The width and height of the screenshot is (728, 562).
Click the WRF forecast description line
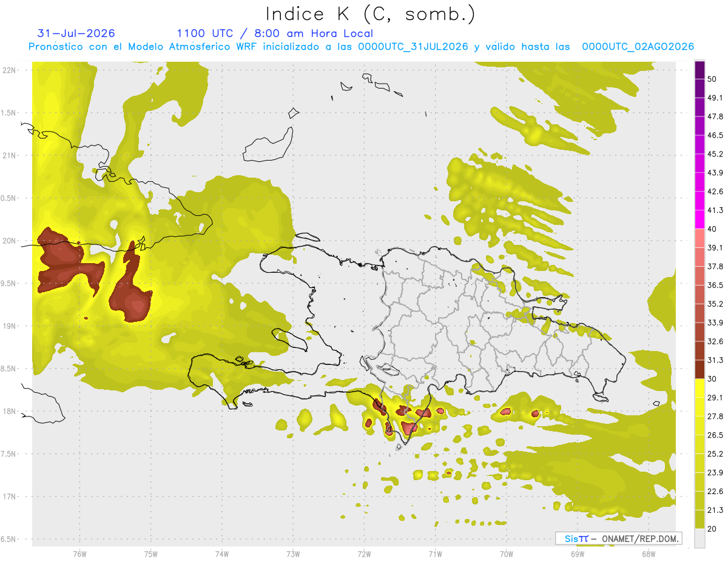pyautogui.click(x=361, y=47)
